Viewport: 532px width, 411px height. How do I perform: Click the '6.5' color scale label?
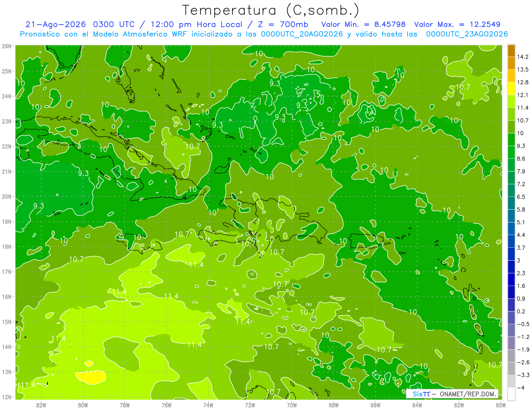521,197
